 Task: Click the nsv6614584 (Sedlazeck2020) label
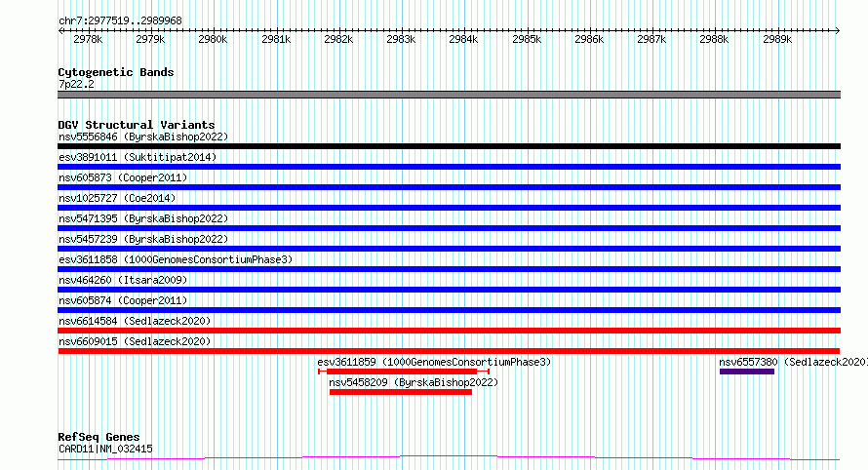click(x=135, y=321)
